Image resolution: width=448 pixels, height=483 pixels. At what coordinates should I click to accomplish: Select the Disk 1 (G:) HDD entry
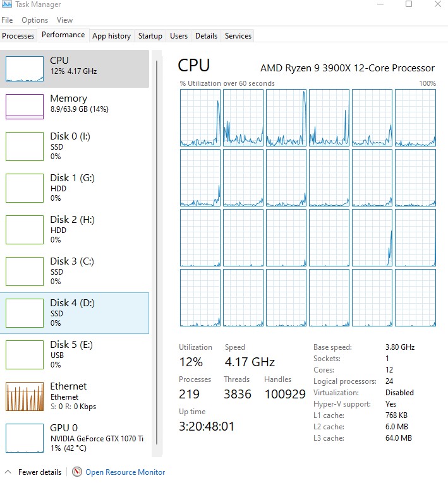(75, 188)
